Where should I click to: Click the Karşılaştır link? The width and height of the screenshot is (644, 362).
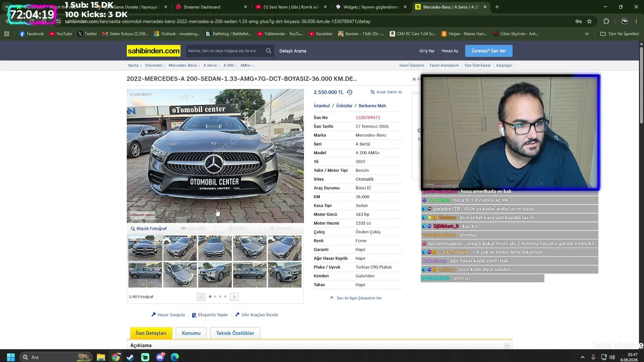[504, 65]
